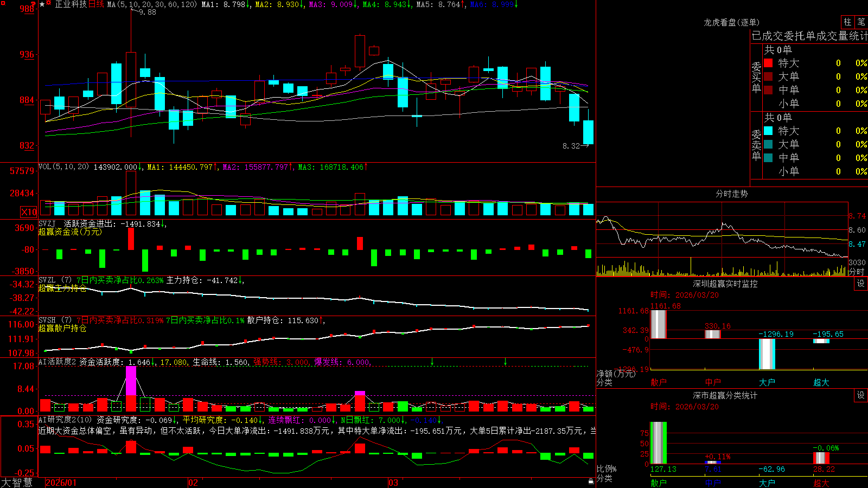
Task: Click the 02 month marker on the time axis
Action: pos(193,483)
